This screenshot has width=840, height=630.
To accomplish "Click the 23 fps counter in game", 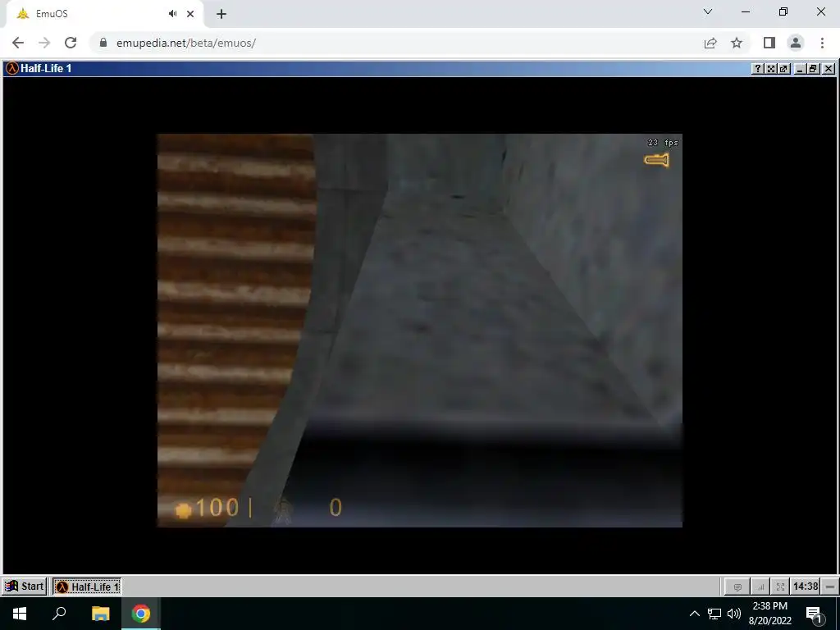I will [x=663, y=143].
